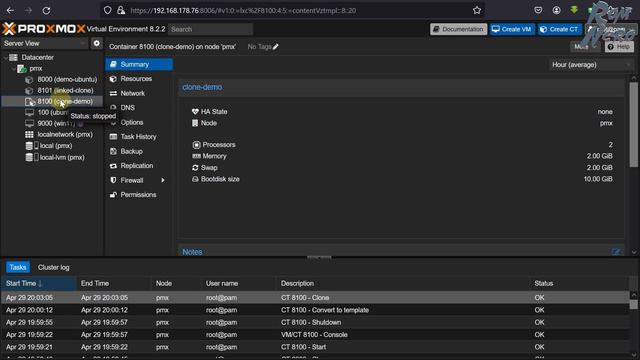
Task: Click the browser back arrow
Action: (x=10, y=11)
